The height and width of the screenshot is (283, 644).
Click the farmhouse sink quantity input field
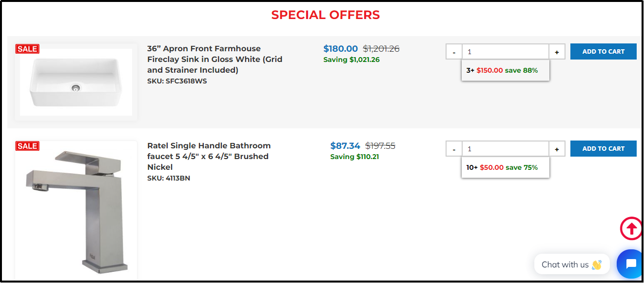click(x=505, y=52)
